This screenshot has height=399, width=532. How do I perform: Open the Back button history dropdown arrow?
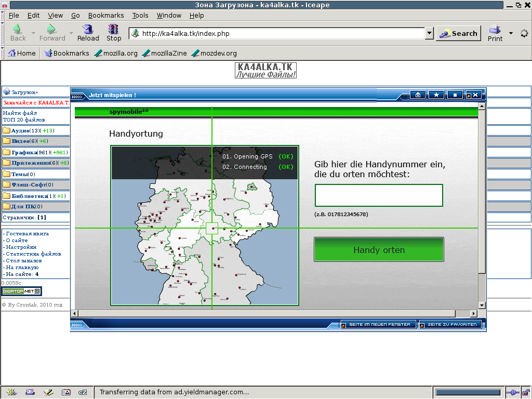pyautogui.click(x=34, y=33)
